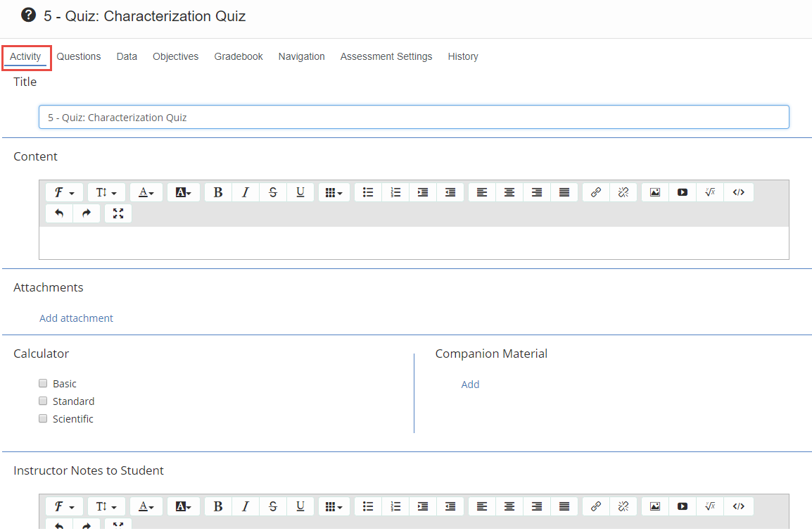The height and width of the screenshot is (531, 812).
Task: Open the math equation tool in Content editor
Action: [710, 192]
